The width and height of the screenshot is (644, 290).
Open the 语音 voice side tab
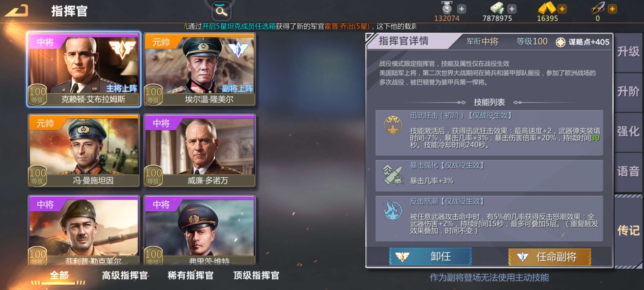(628, 172)
